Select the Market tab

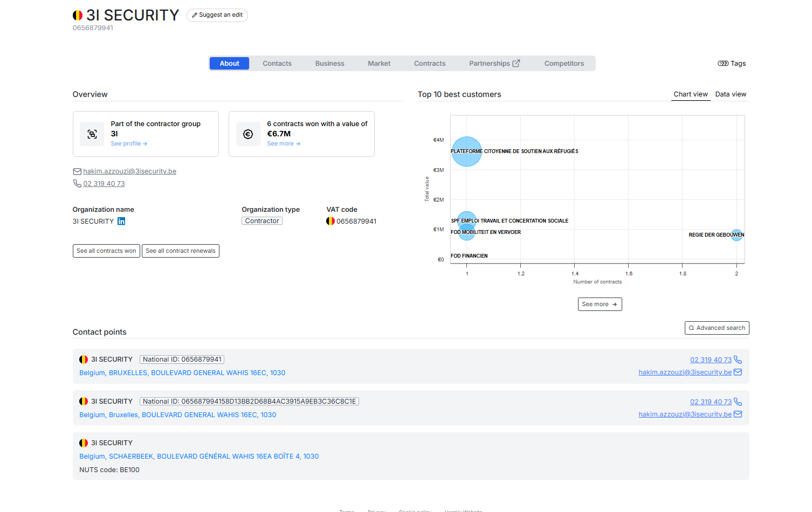coord(379,64)
